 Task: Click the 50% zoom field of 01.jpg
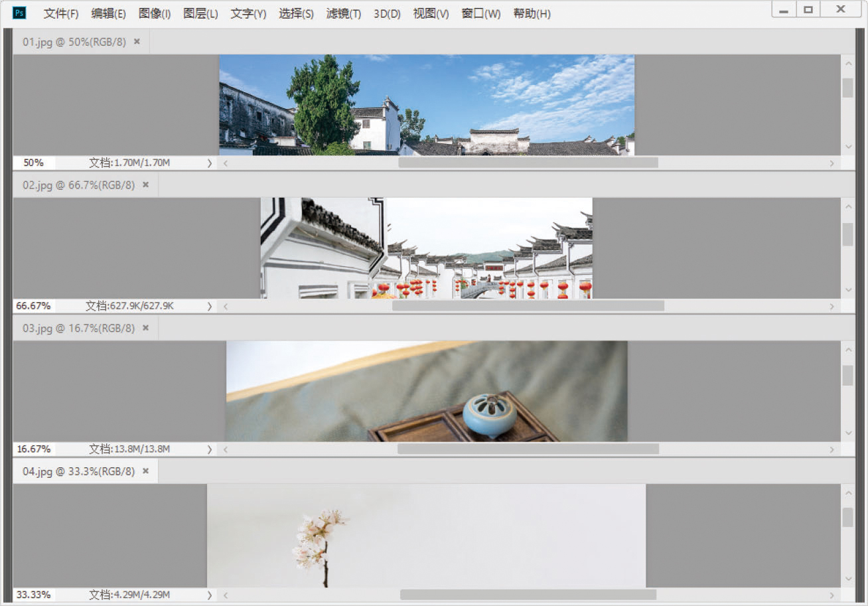[x=34, y=163]
